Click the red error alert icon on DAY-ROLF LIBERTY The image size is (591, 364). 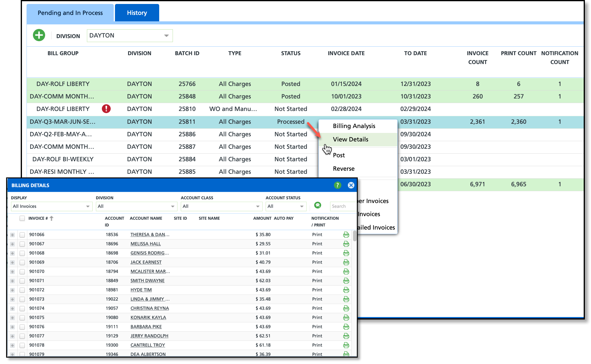click(106, 109)
